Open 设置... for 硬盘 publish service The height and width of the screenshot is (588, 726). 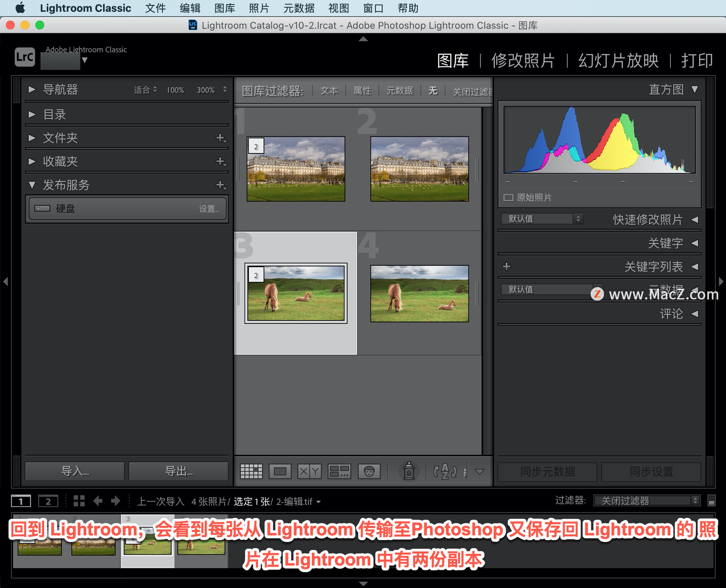tap(209, 209)
